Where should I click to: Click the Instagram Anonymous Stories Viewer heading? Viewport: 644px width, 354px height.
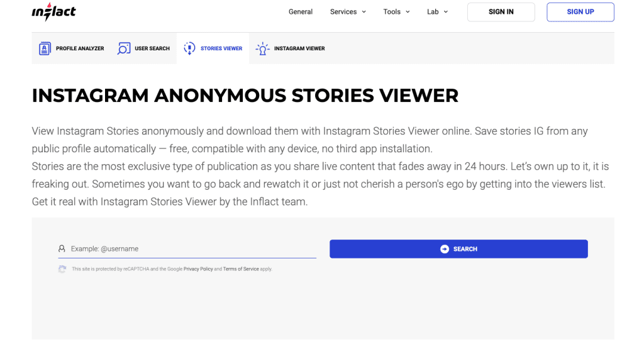click(x=245, y=96)
